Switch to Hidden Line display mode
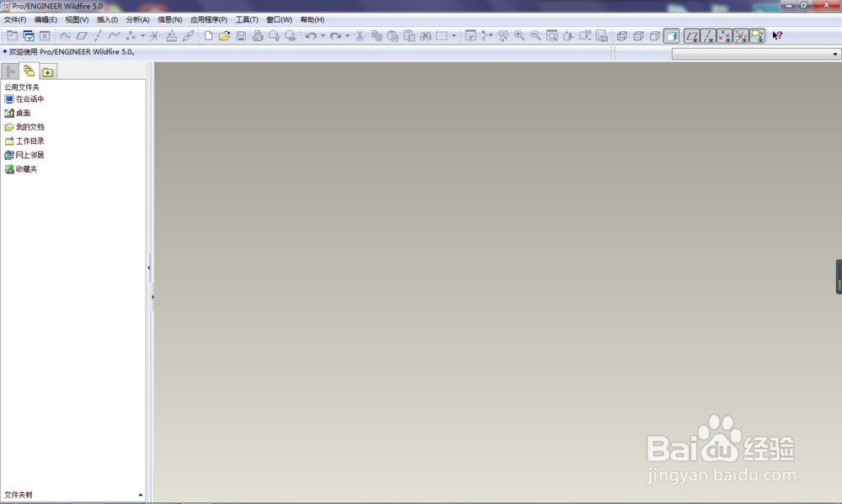 point(638,36)
